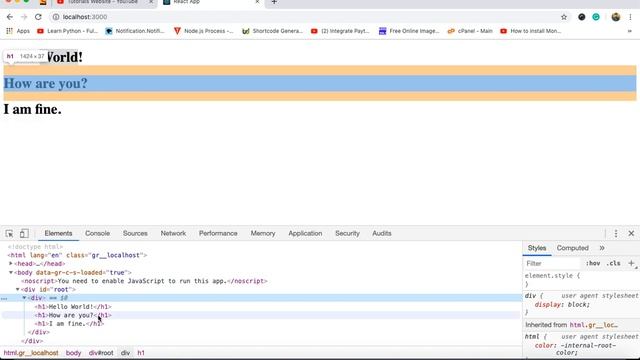Screen dimensions: 640x360
Task: Toggle the :hov element state panel
Action: pos(593,263)
